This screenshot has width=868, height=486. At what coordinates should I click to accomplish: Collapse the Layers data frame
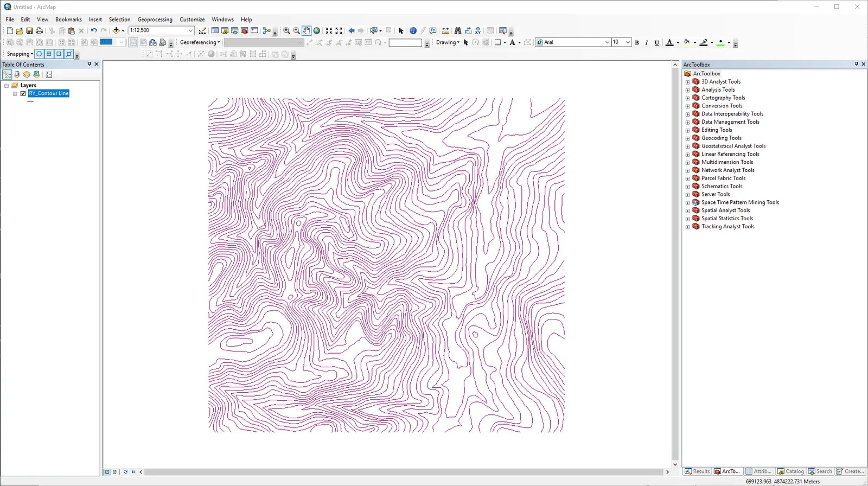pos(7,86)
